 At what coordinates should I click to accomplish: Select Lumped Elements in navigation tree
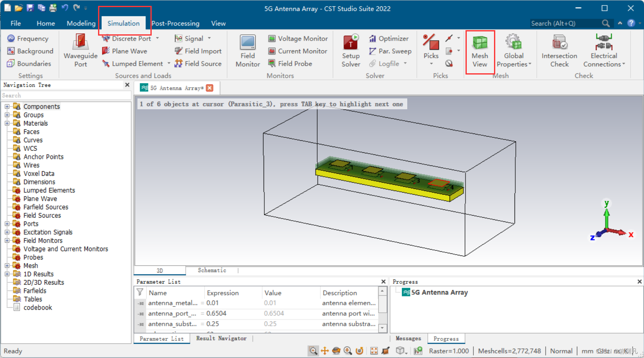click(49, 190)
